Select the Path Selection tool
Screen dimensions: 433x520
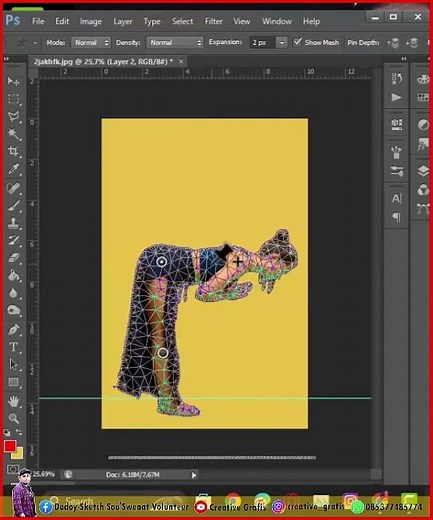click(x=13, y=364)
